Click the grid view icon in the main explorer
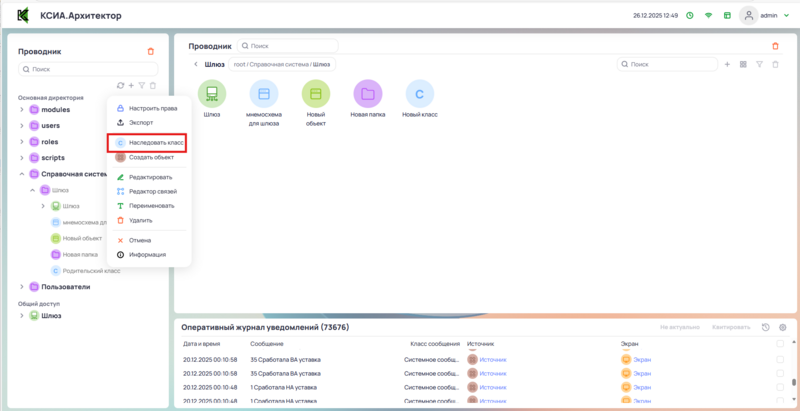Viewport: 800px width, 411px height. (742, 65)
